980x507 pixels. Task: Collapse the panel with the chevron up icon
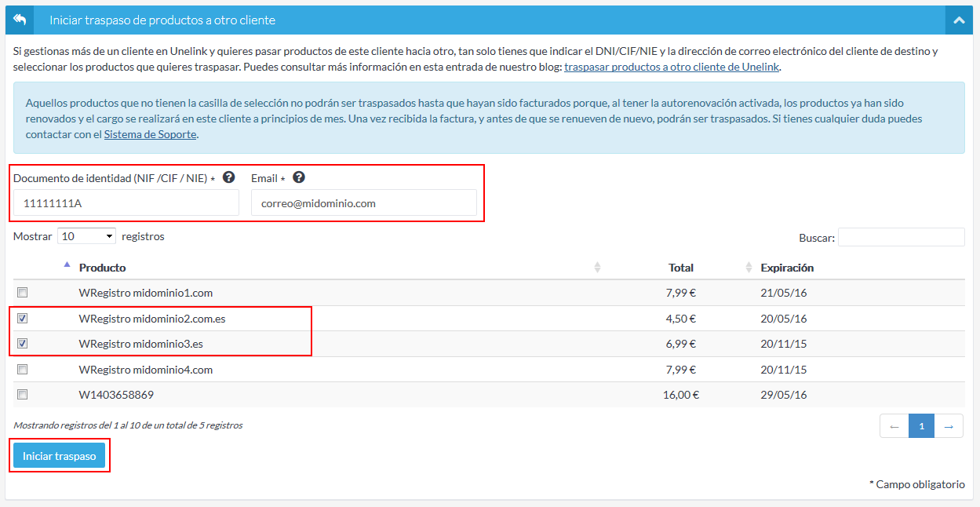pos(958,20)
